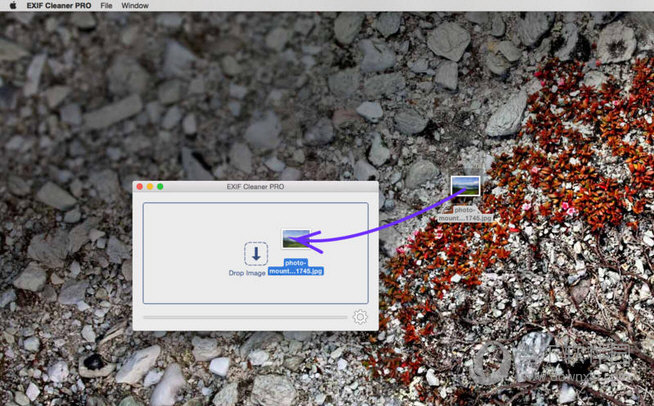The height and width of the screenshot is (406, 654).
Task: Click the EXIF Cleaner PRO window title
Action: click(x=255, y=187)
